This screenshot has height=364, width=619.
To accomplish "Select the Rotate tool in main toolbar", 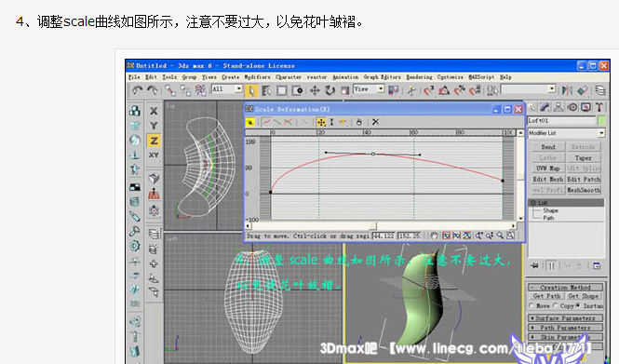I will [330, 91].
